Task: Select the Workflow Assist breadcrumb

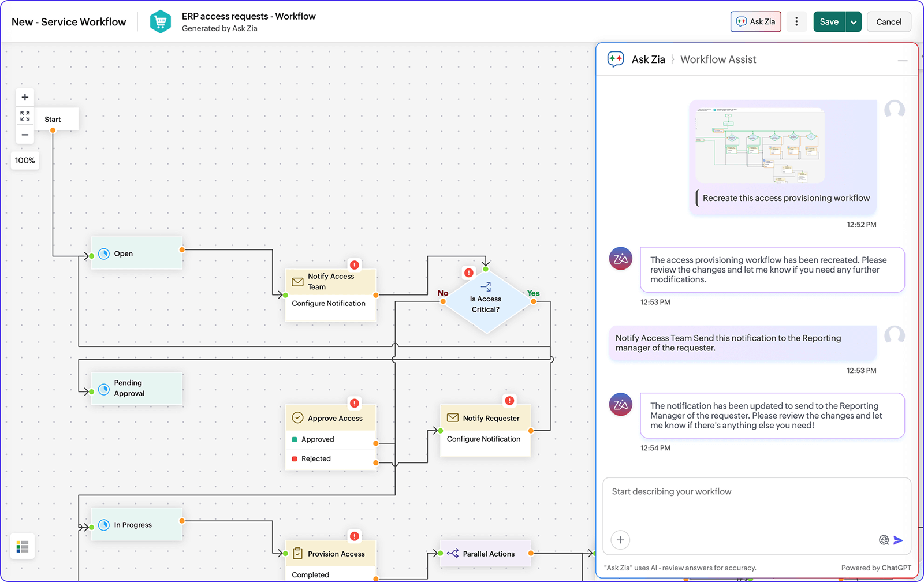Action: point(718,59)
